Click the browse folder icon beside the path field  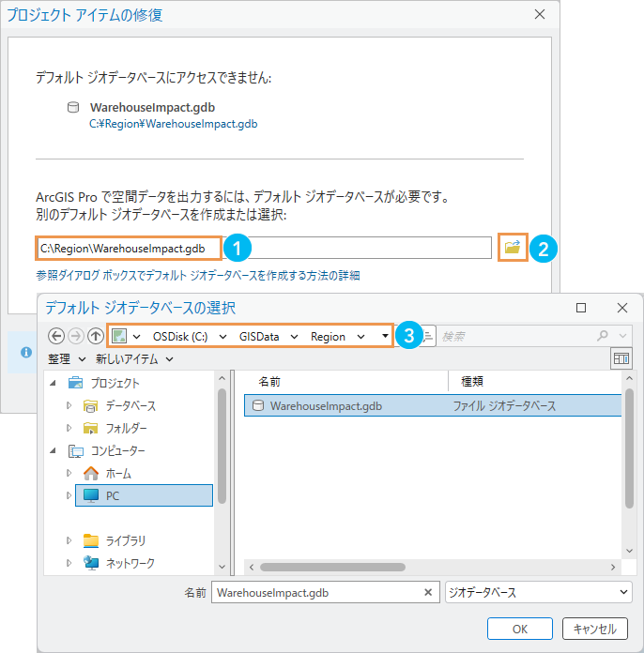[513, 248]
